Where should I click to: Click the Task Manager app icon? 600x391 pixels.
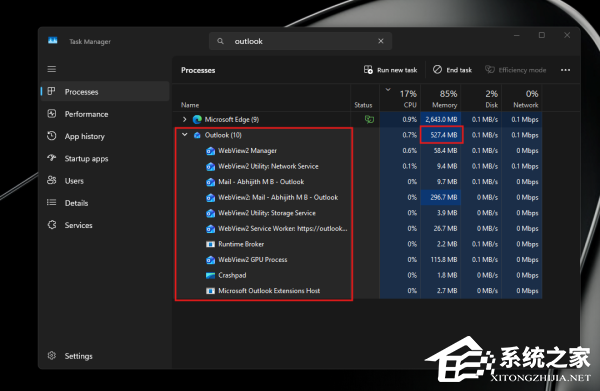[53, 41]
